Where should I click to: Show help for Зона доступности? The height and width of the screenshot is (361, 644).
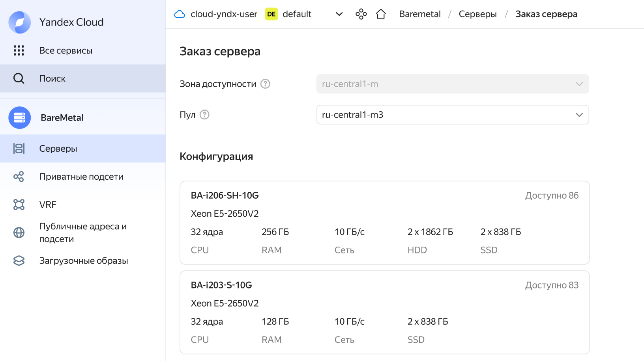click(x=265, y=84)
